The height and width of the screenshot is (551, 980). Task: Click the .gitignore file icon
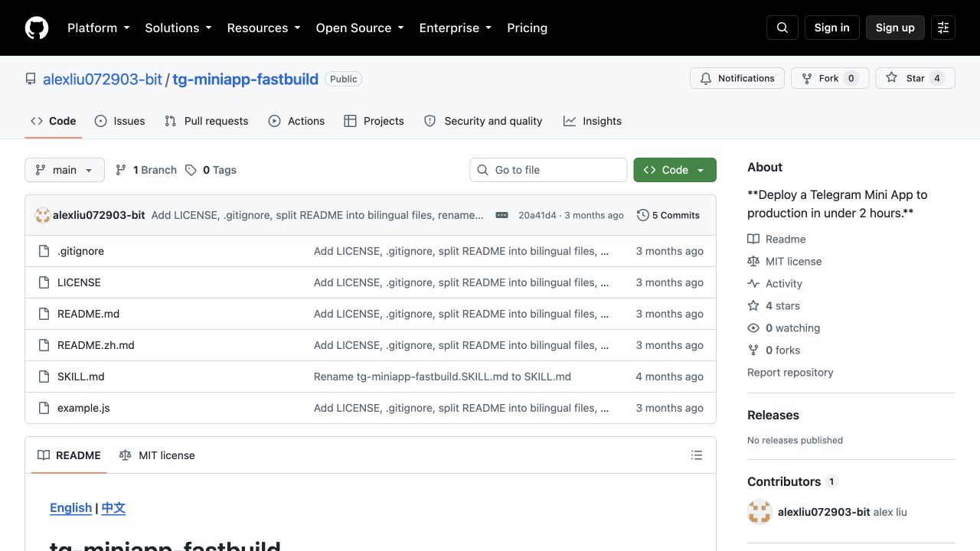point(44,251)
